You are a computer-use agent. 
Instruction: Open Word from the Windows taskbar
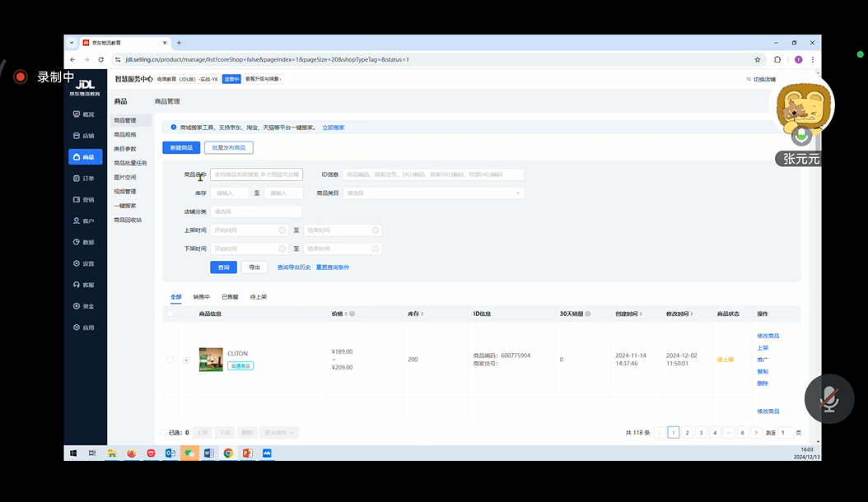208,453
